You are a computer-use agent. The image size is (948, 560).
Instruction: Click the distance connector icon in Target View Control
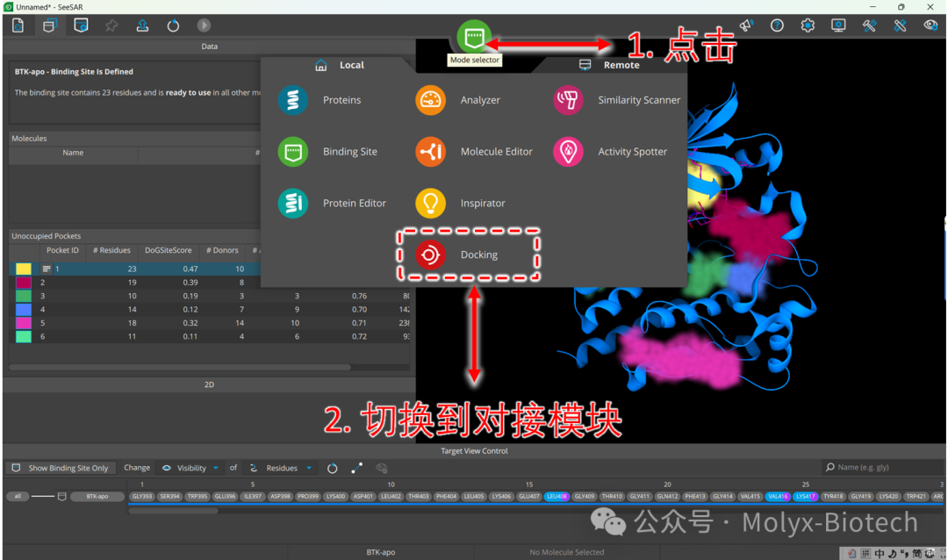(356, 468)
